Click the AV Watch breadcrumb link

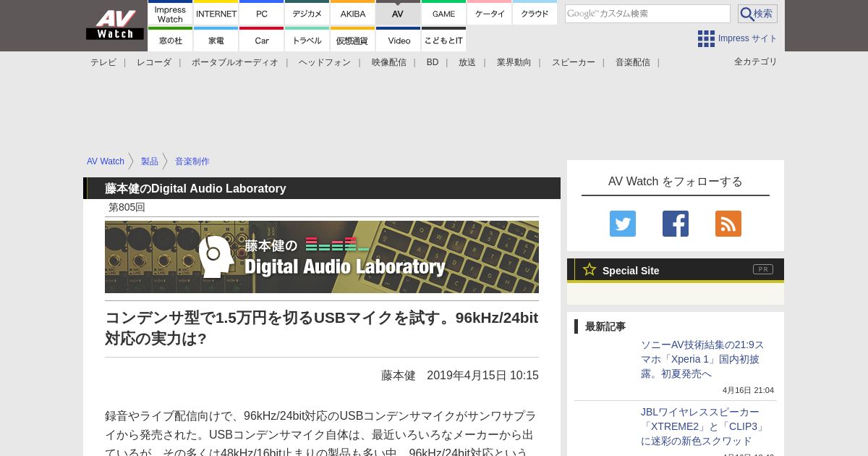pyautogui.click(x=106, y=161)
